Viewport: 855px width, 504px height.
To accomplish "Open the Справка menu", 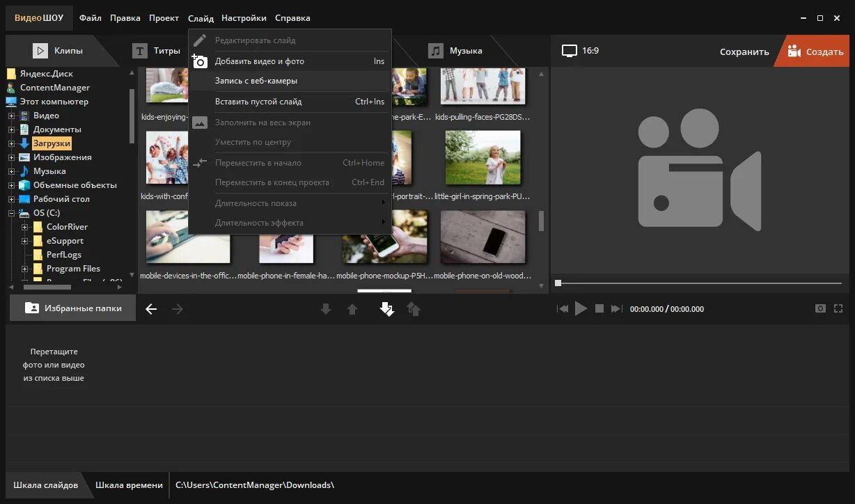I will (x=292, y=18).
